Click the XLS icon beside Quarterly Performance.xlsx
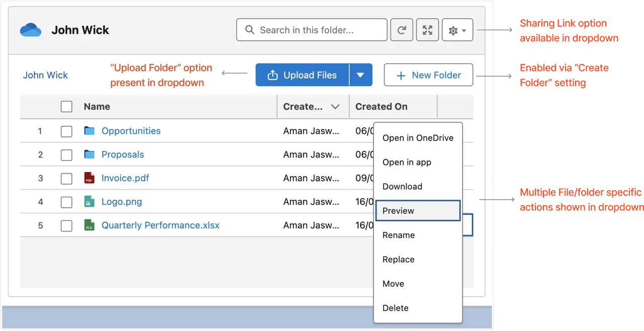Image resolution: width=644 pixels, height=331 pixels. [90, 225]
